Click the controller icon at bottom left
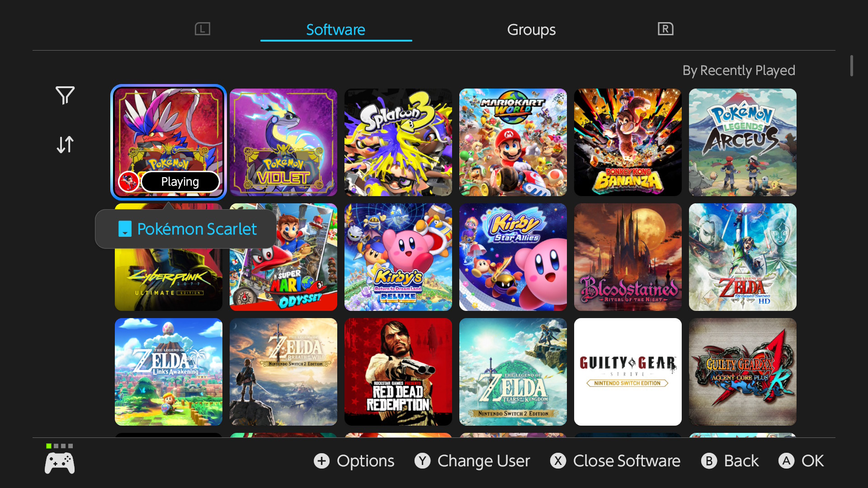 click(x=60, y=464)
